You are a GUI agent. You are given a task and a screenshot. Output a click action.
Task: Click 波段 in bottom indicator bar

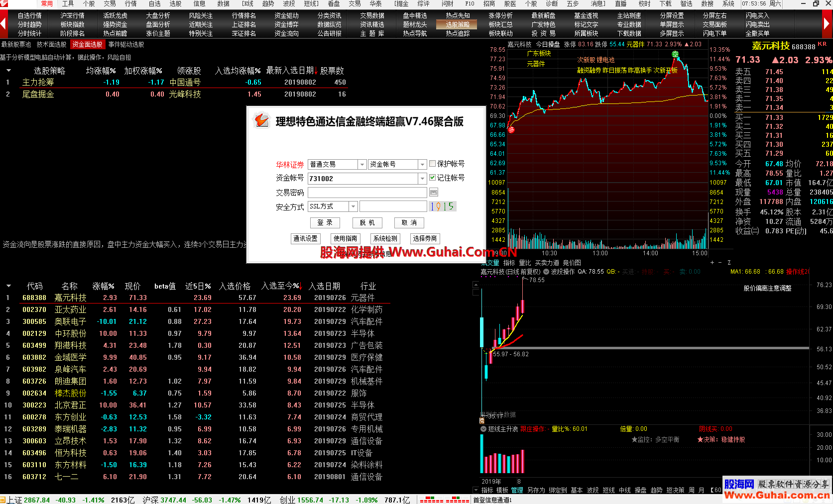coord(593,490)
